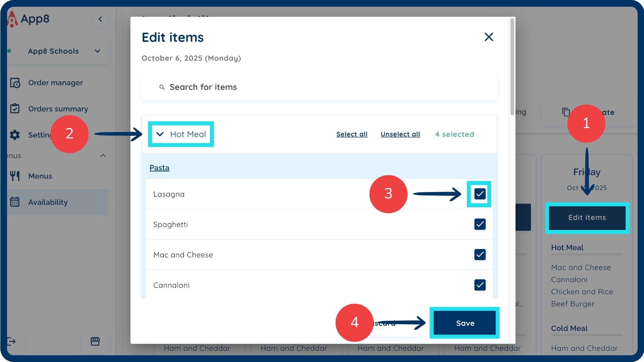Uncheck the Lasagna checkbox
The width and height of the screenshot is (644, 362).
[x=480, y=194]
